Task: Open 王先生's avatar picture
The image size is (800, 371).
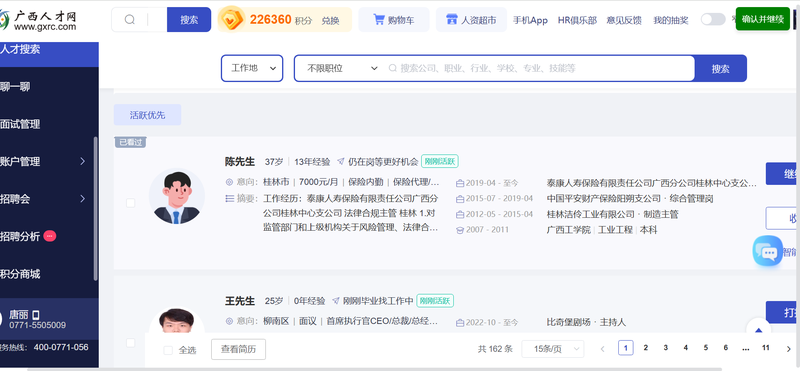Action: coord(177,320)
